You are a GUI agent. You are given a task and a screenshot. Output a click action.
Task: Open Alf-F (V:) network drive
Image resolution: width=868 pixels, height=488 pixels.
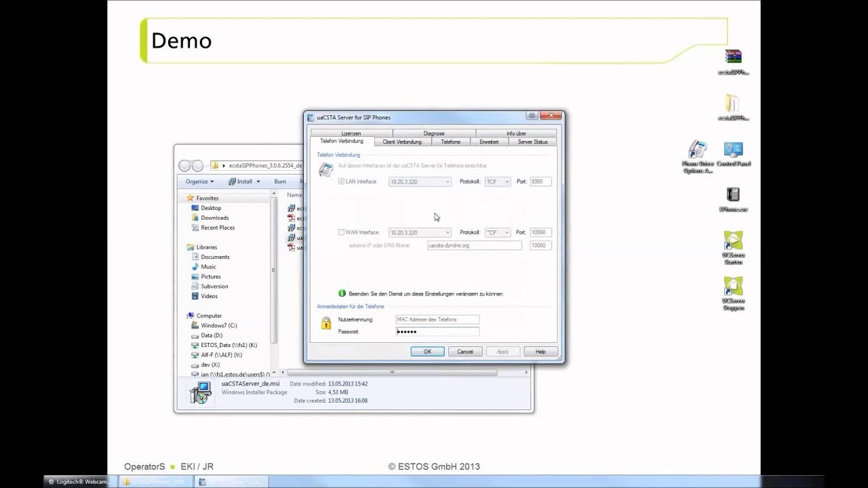coord(221,354)
